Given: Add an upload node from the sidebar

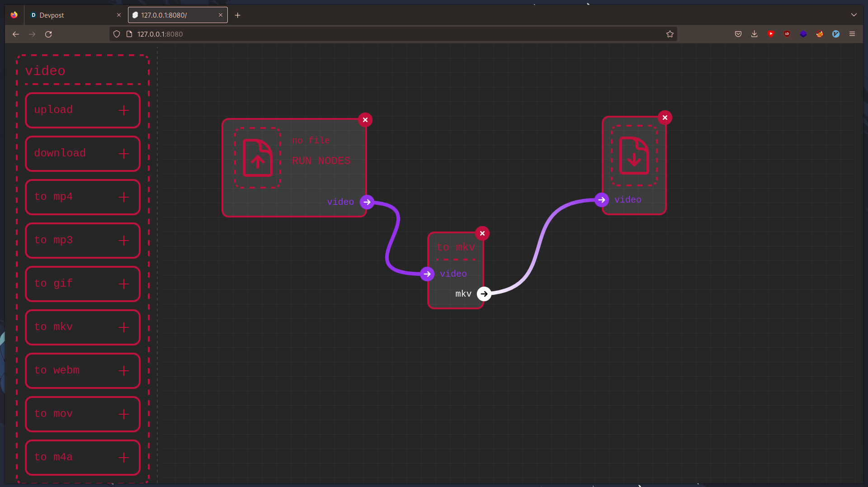Looking at the screenshot, I should (83, 110).
